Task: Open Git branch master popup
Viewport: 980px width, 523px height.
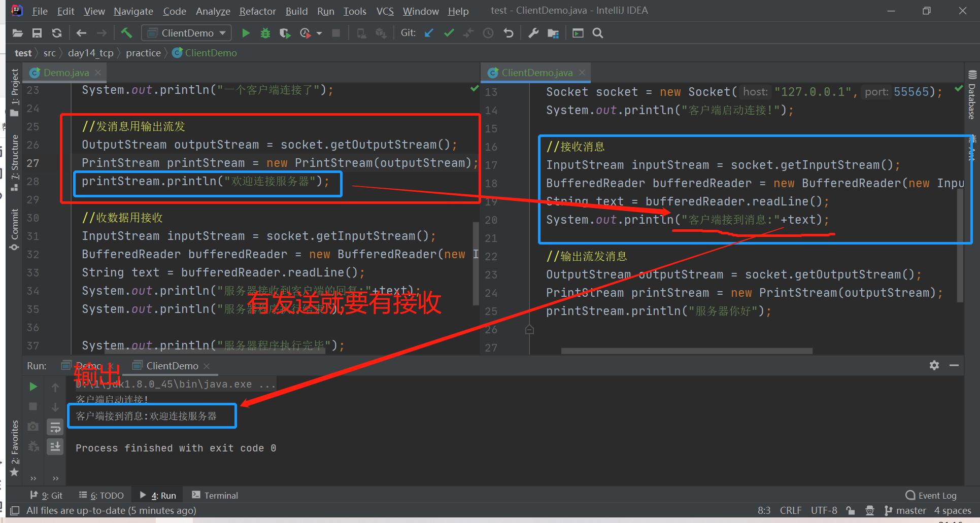Action: point(905,510)
